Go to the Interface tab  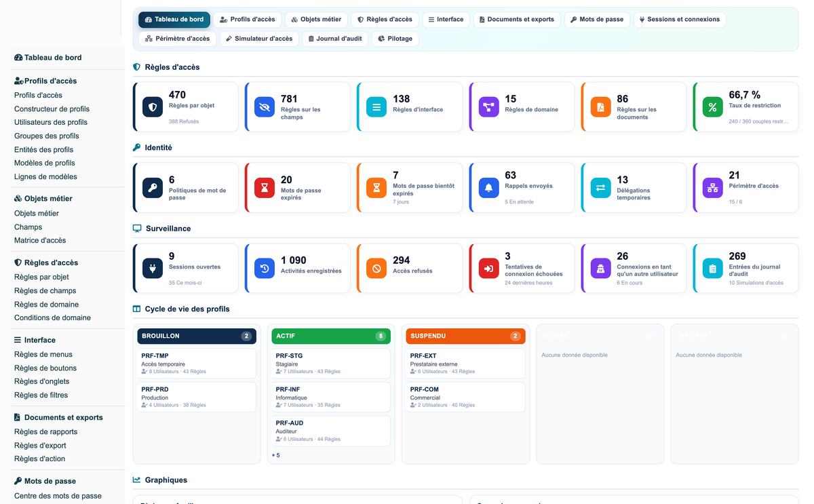tap(446, 20)
